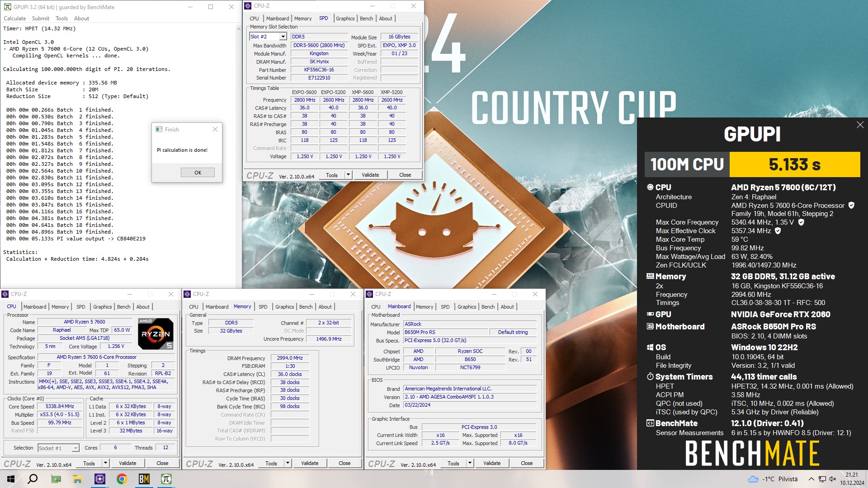This screenshot has width=868, height=488.
Task: Click verified shield next to 5357.34 MHz
Action: coord(778,231)
